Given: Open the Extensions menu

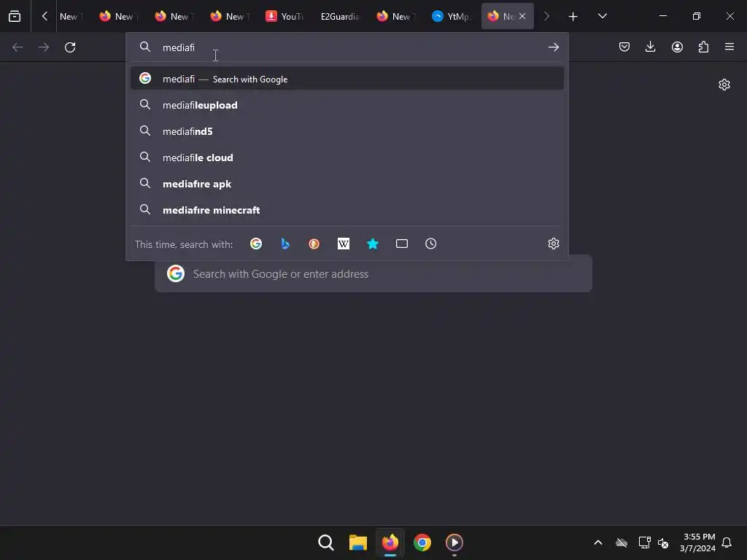Looking at the screenshot, I should (703, 47).
